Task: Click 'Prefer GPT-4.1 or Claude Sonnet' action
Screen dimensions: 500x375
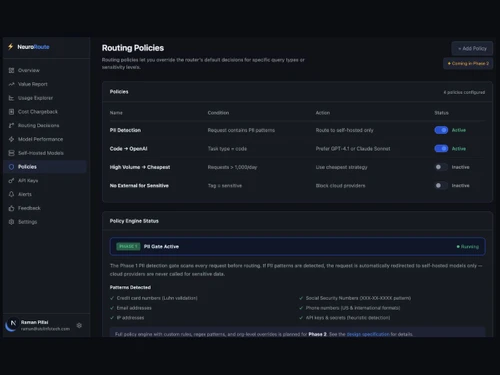Action: [x=353, y=149]
